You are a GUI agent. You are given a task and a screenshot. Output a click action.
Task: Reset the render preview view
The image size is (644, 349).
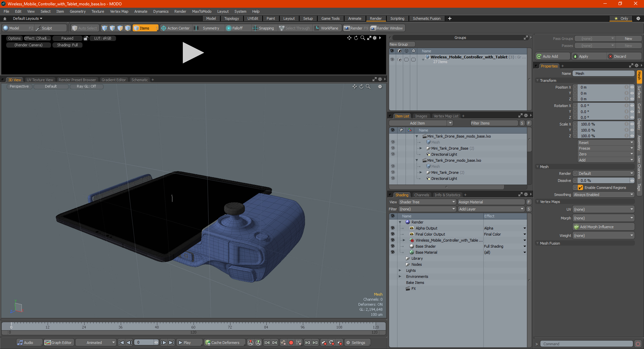[356, 38]
